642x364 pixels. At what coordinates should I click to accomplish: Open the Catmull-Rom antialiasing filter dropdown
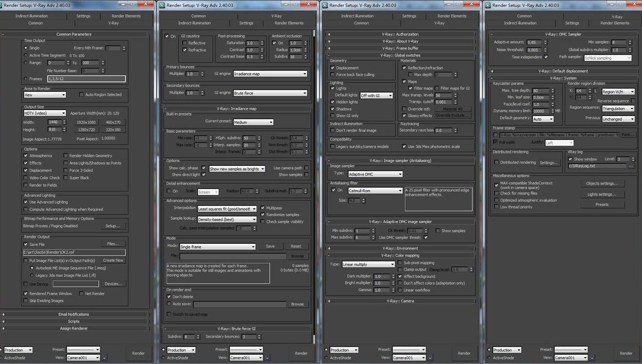coord(376,190)
